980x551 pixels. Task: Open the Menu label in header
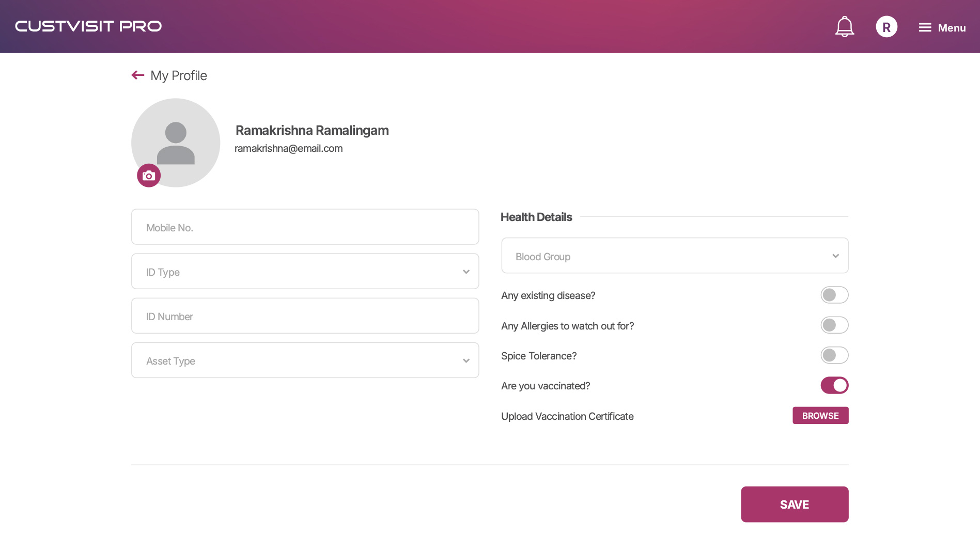(952, 28)
